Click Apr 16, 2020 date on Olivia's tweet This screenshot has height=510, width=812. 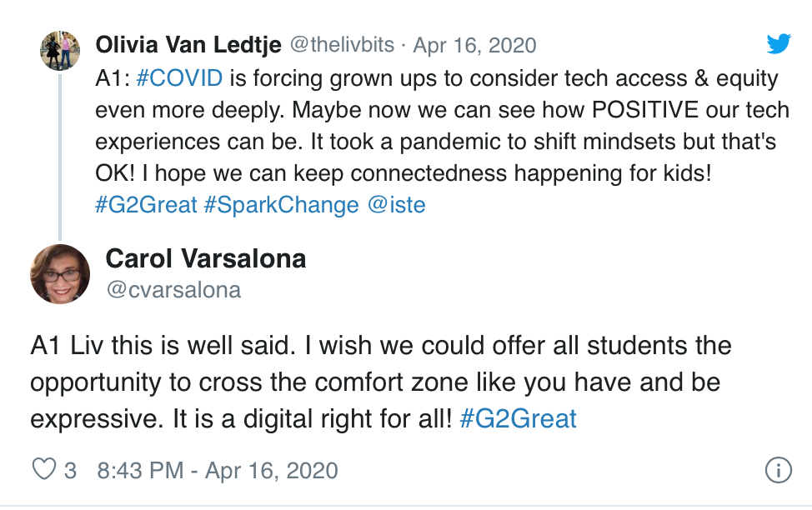point(474,45)
